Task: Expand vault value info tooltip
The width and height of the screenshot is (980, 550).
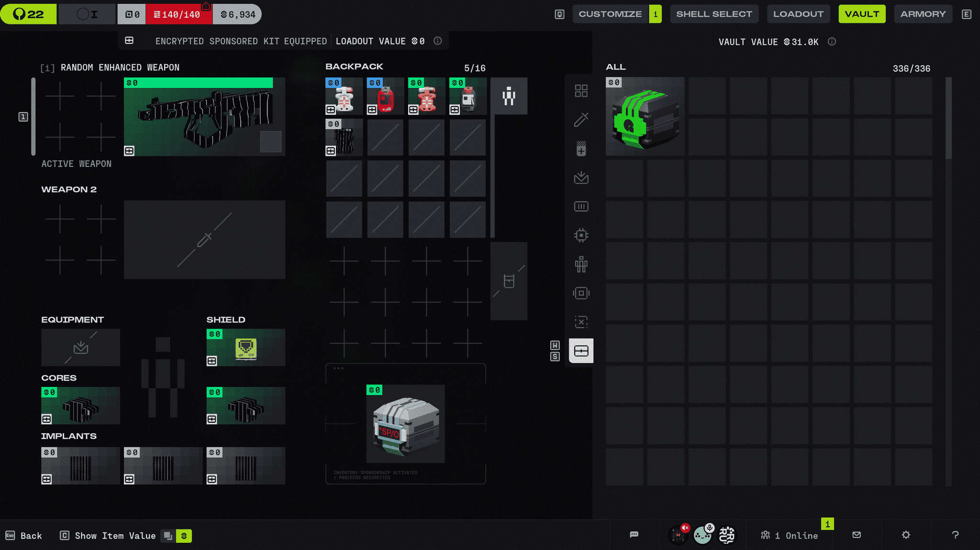Action: click(832, 42)
